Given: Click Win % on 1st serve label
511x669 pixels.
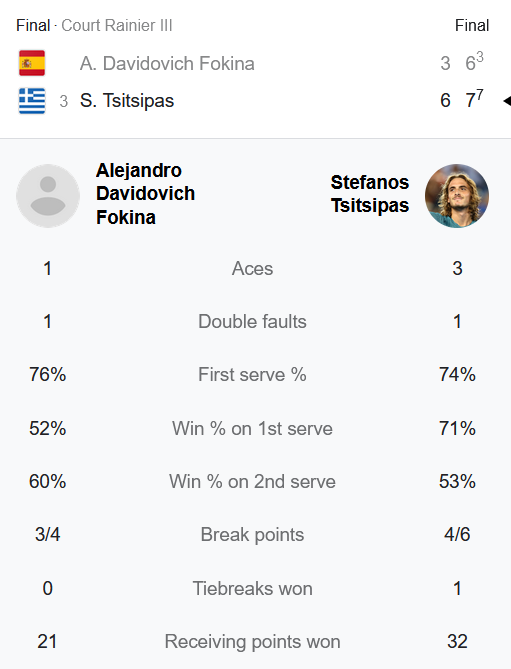Looking at the screenshot, I should 253,428.
